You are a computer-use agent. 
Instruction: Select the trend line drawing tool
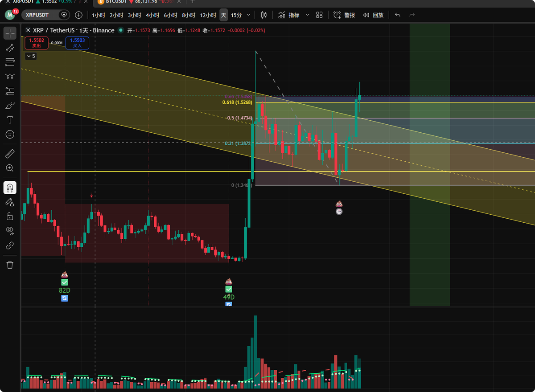point(10,48)
